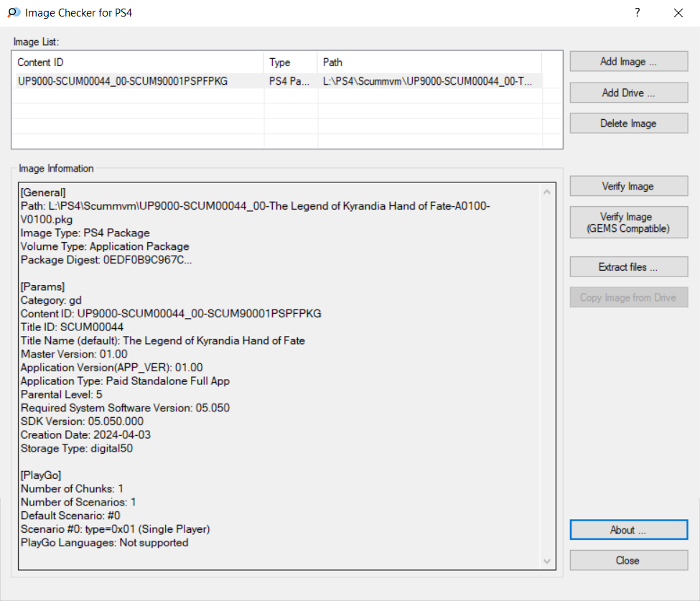Click the scroll down arrow in Image Information
Image resolution: width=700 pixels, height=601 pixels.
[547, 562]
